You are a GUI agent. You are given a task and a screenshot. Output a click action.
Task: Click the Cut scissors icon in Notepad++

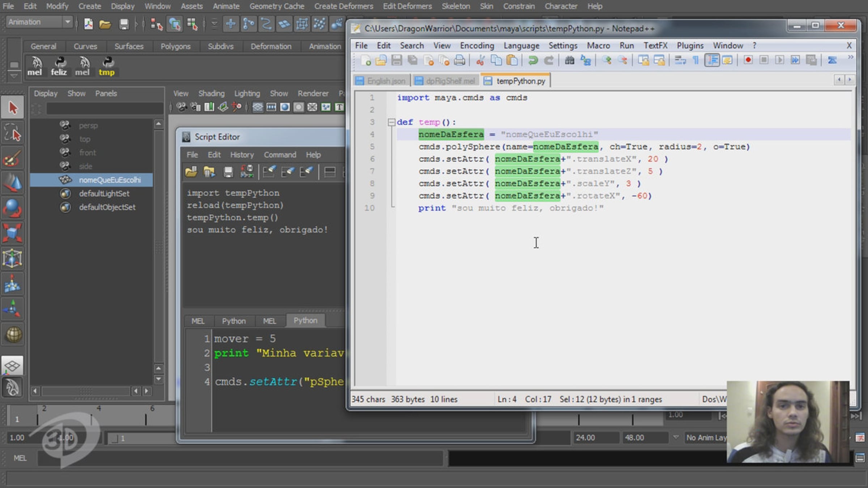pos(480,60)
